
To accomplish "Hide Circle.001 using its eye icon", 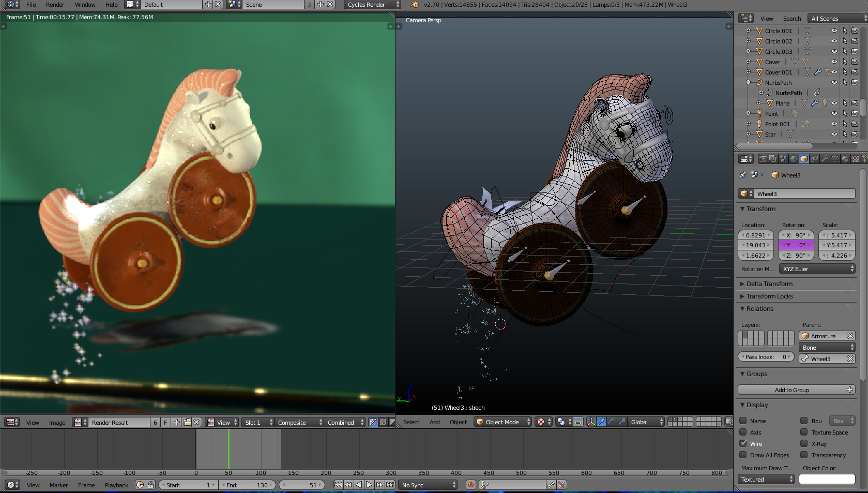I will (834, 31).
